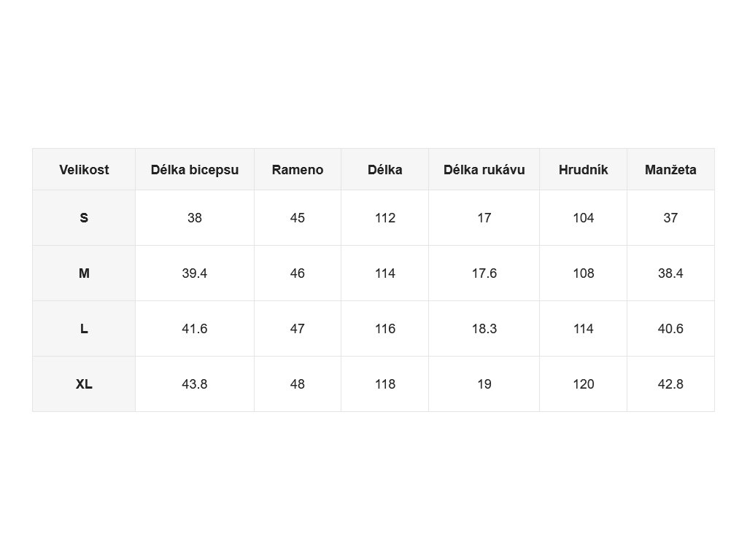Select the S size row label
Image resolution: width=747 pixels, height=560 pixels.
[84, 218]
